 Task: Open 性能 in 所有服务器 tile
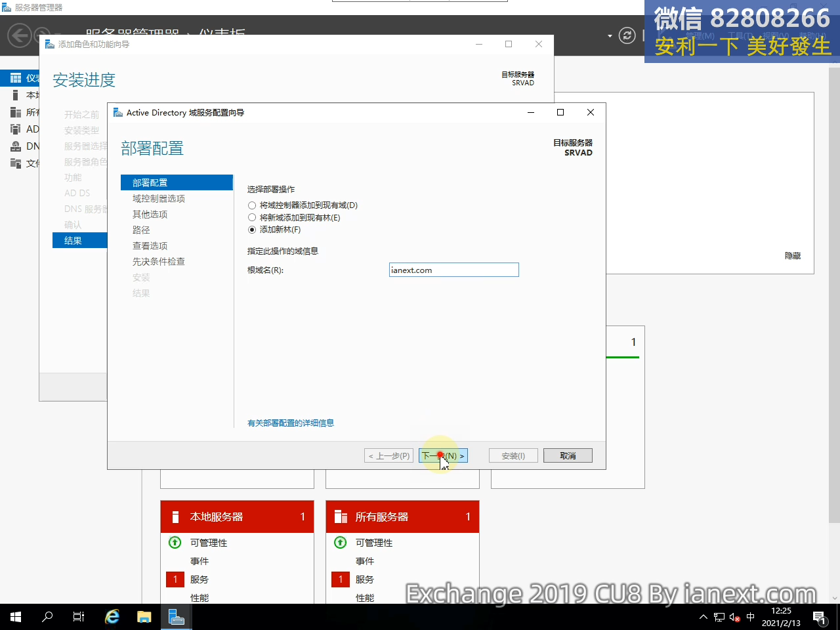click(x=365, y=598)
